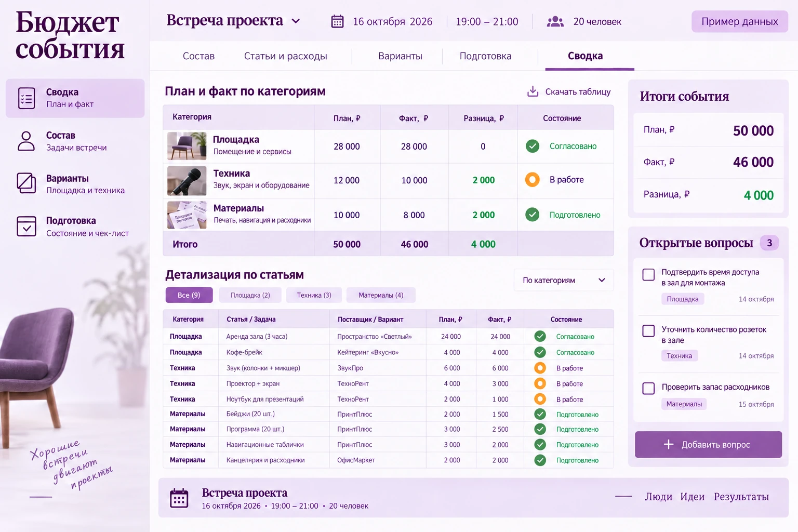
Task: Open the Подготовка top tab
Action: click(485, 56)
